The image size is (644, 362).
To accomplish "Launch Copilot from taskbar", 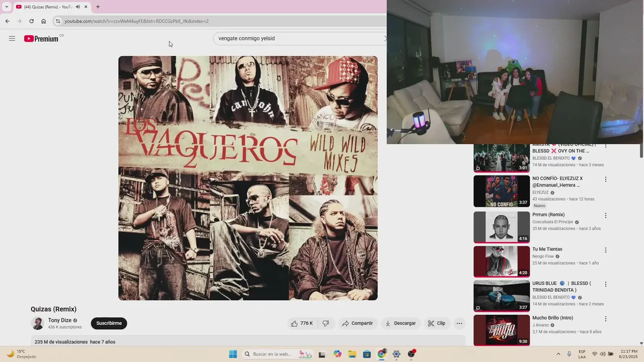I will (x=337, y=354).
